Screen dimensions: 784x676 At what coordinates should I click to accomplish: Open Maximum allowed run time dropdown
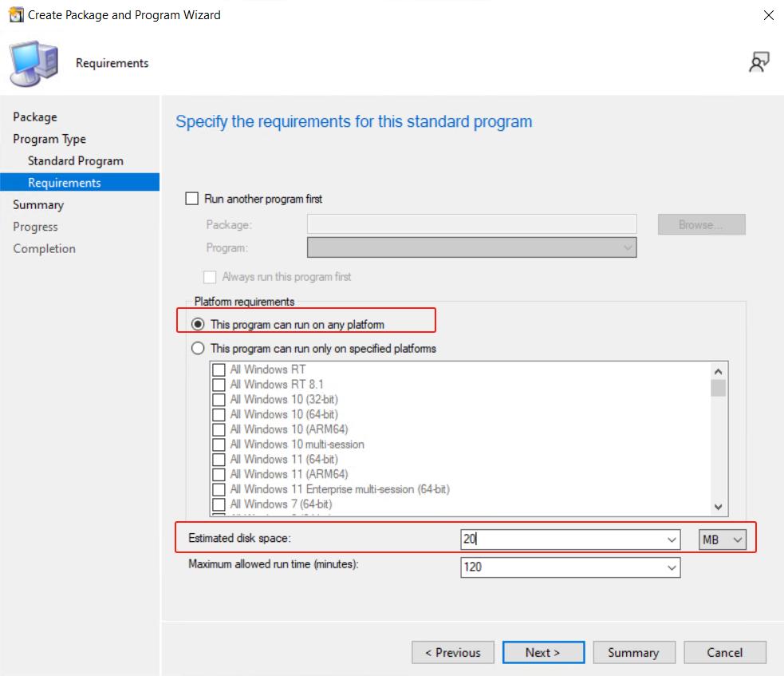pyautogui.click(x=672, y=567)
